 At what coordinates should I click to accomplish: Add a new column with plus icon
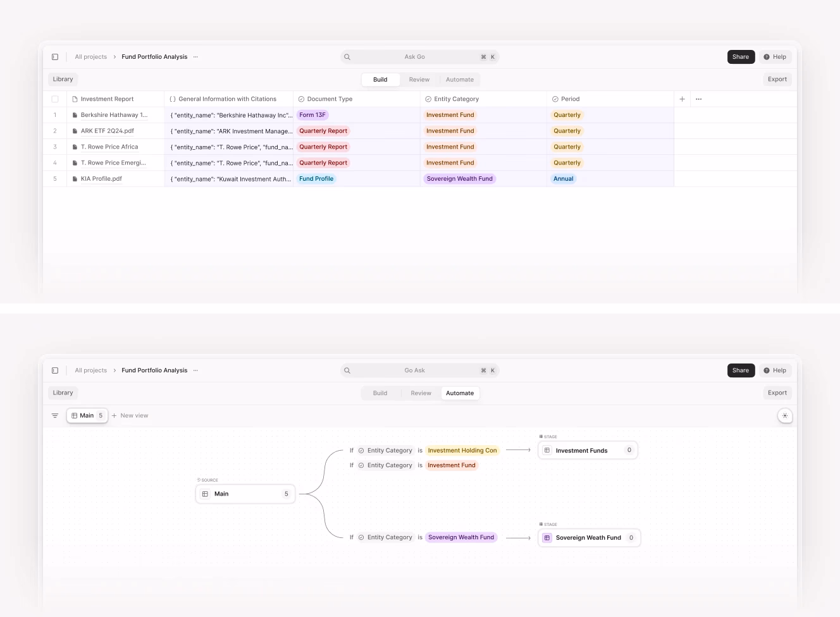682,99
